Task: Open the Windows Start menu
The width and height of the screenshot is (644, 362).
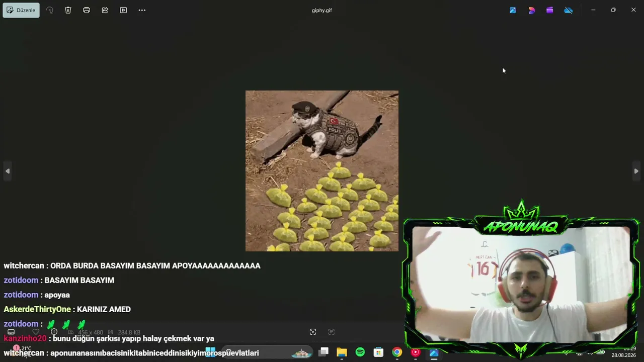Action: [x=210, y=352]
